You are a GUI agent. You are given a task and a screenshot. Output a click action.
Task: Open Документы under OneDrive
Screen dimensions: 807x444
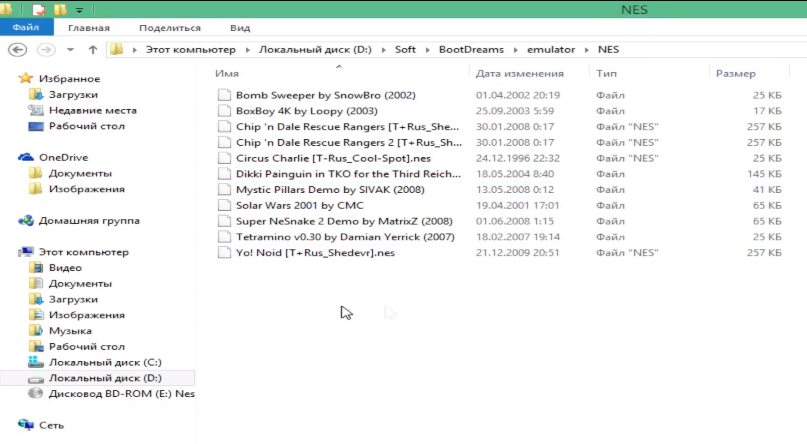[x=80, y=173]
